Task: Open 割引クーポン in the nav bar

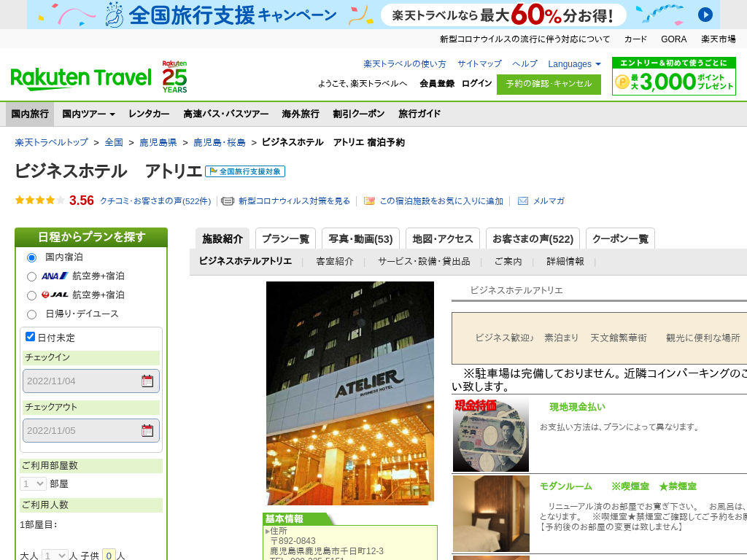Action: click(x=359, y=114)
